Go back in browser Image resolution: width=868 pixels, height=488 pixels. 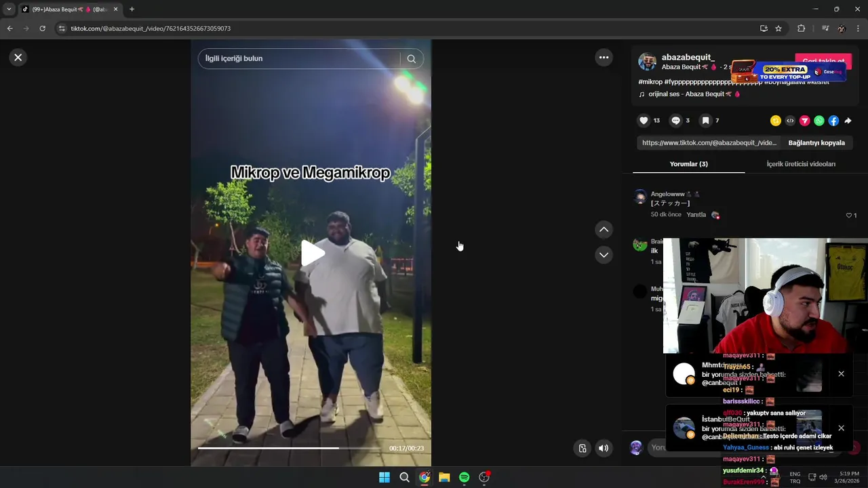tap(9, 28)
